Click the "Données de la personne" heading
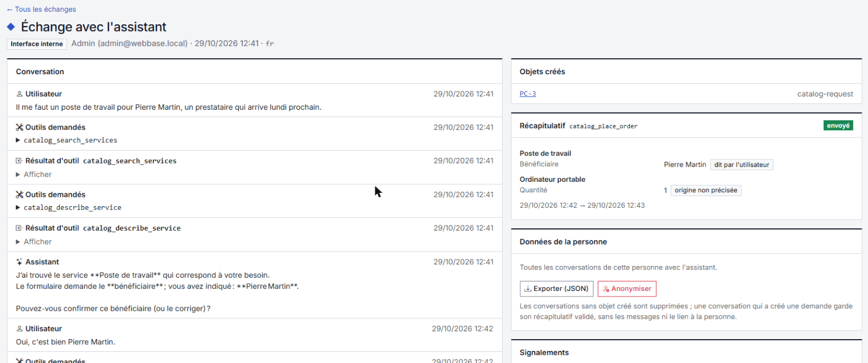Viewport: 868px width, 363px height. tap(564, 242)
